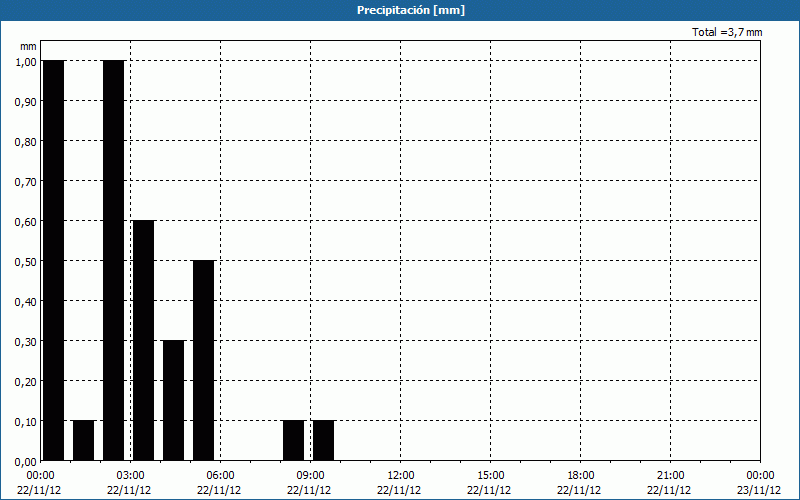Click the small 0,10 bar after 00:00

[84, 440]
